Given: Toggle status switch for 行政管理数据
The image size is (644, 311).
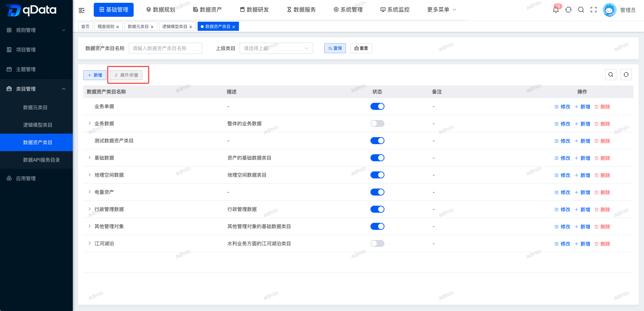Looking at the screenshot, I should (377, 209).
